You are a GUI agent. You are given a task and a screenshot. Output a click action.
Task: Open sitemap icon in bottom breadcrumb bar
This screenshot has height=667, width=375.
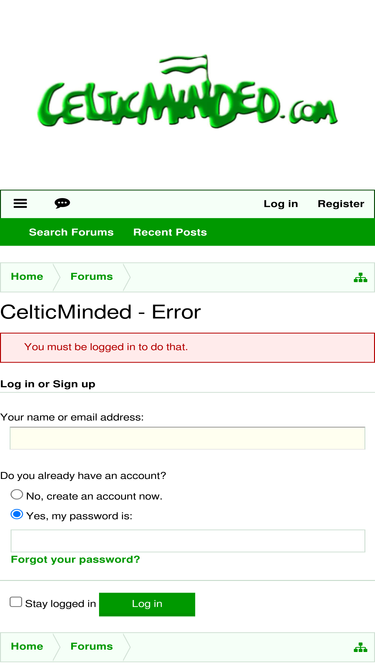(360, 647)
